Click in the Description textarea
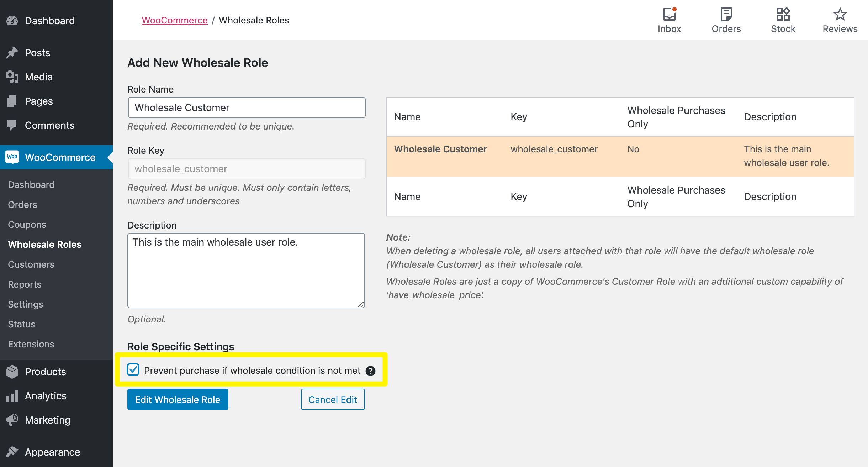Image resolution: width=868 pixels, height=467 pixels. pyautogui.click(x=246, y=271)
